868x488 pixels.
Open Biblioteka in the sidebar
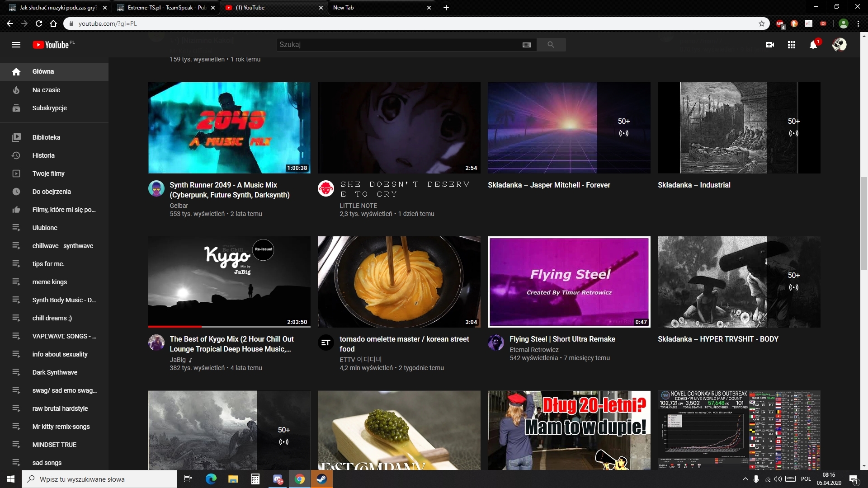coord(54,137)
